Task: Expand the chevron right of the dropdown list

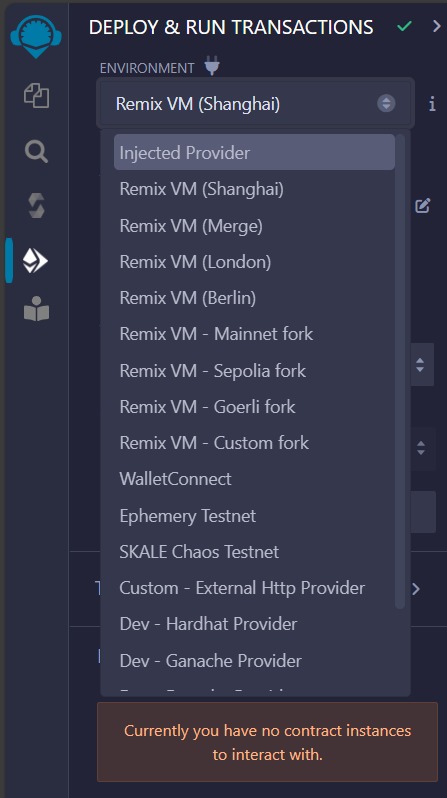Action: click(416, 589)
